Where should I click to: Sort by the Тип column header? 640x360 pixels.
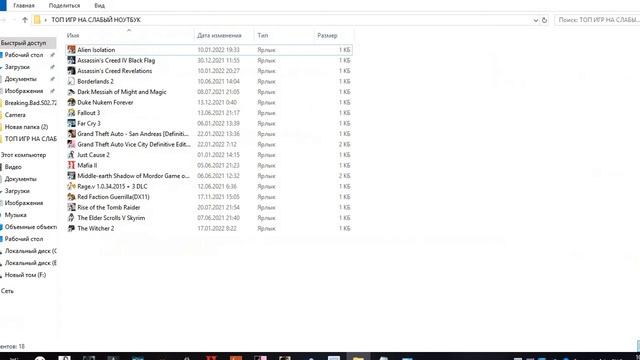tap(263, 36)
